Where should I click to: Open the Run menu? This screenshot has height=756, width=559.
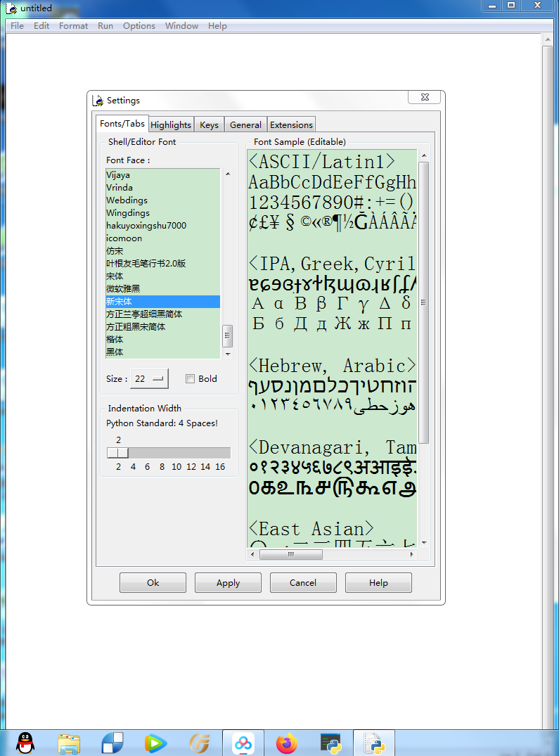[105, 25]
